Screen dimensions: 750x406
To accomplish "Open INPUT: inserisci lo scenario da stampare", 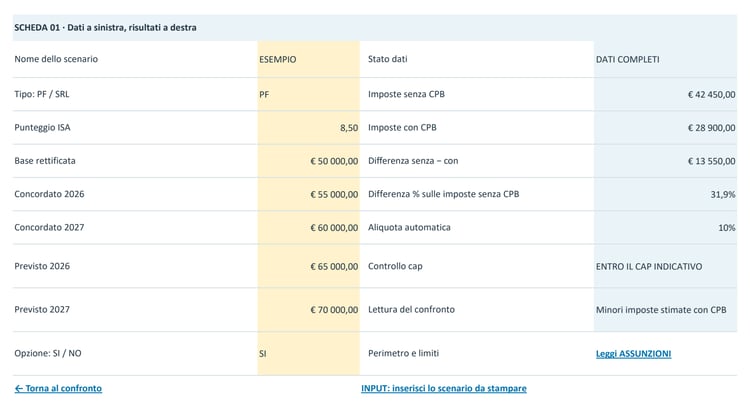I will pos(443,388).
